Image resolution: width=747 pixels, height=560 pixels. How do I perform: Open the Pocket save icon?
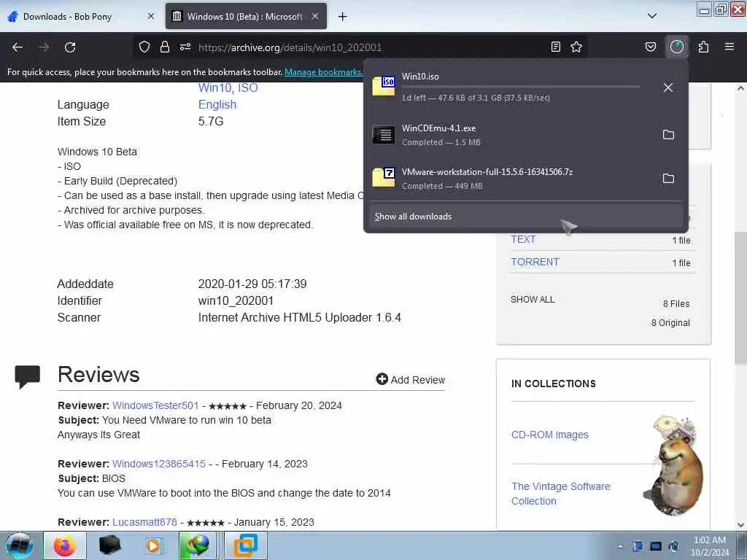pos(650,47)
